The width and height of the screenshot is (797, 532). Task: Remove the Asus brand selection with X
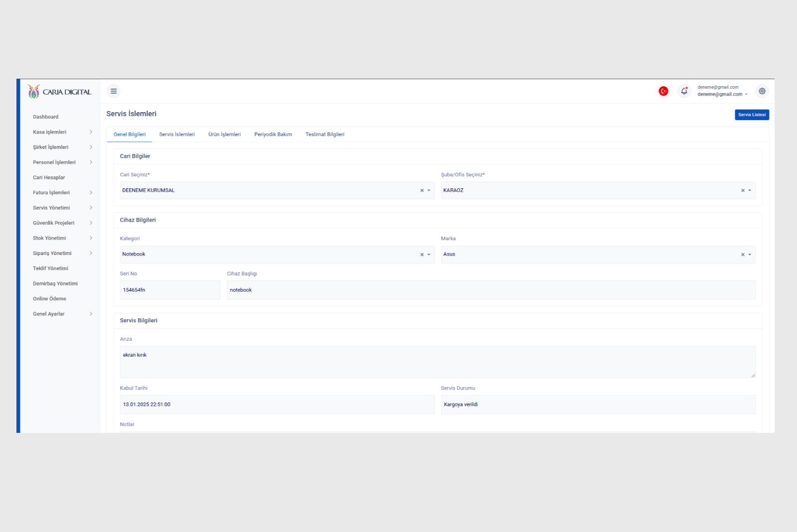click(743, 255)
